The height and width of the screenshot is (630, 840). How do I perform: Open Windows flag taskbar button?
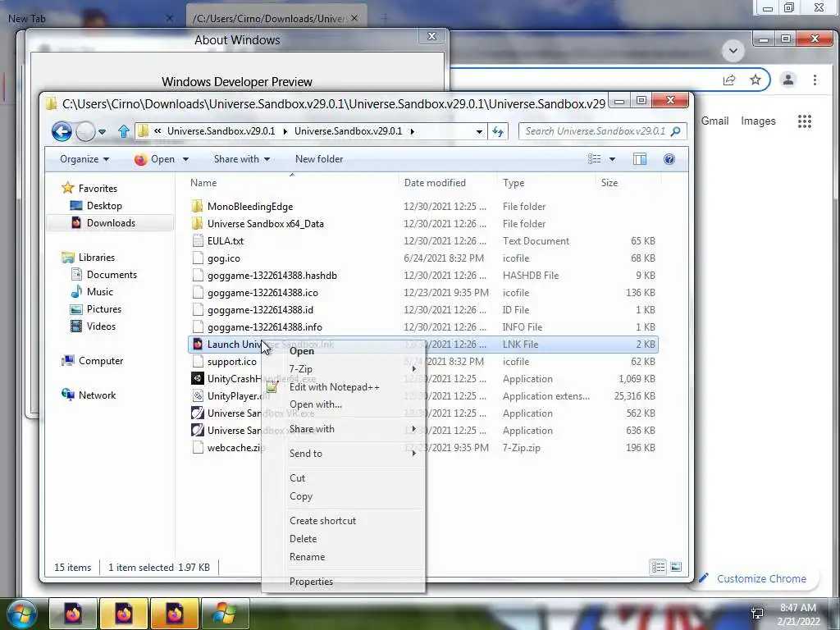tap(225, 614)
